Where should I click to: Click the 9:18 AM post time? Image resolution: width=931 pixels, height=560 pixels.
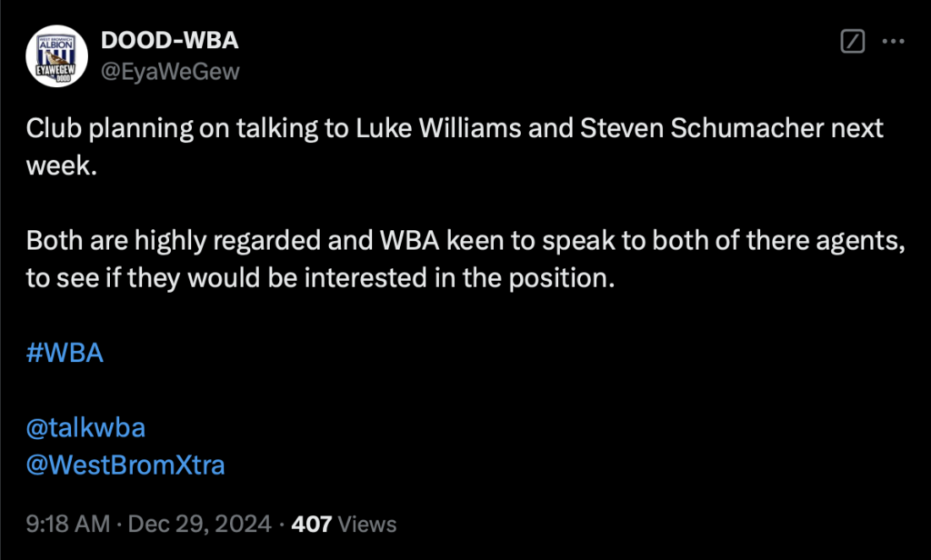[67, 524]
